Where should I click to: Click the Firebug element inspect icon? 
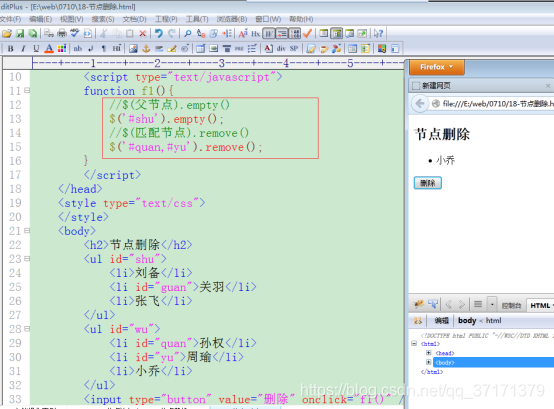click(433, 304)
